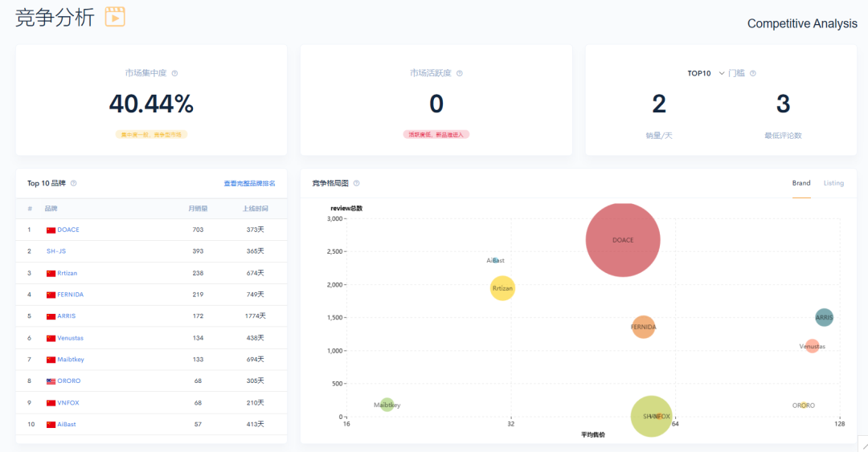The height and width of the screenshot is (452, 868).
Task: Select the Venustas bubble in chart
Action: (x=812, y=346)
